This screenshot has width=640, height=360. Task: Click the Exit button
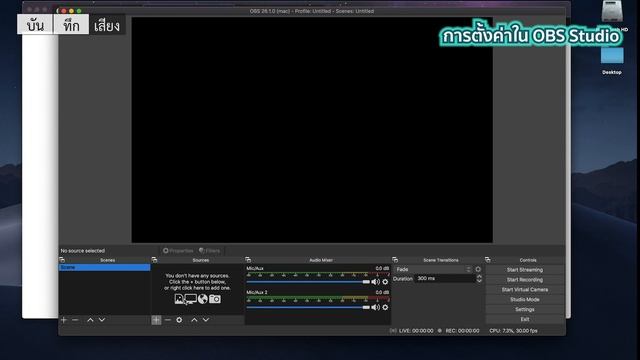(525, 319)
